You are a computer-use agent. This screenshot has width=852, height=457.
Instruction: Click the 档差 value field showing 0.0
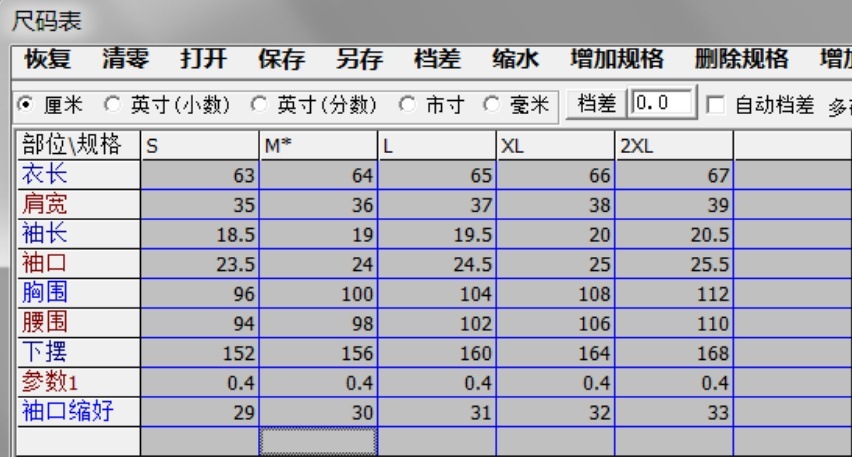coord(662,103)
